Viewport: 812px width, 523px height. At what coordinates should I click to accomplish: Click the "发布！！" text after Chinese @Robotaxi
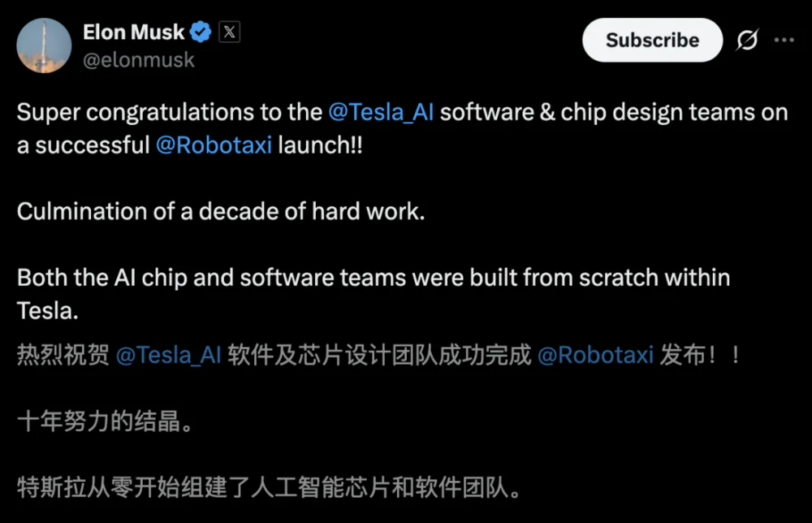click(x=700, y=356)
